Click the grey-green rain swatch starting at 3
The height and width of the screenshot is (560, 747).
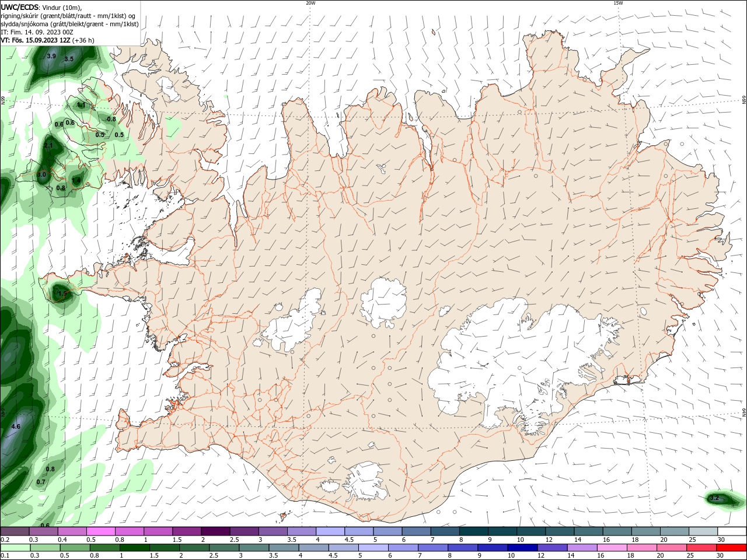point(254,548)
